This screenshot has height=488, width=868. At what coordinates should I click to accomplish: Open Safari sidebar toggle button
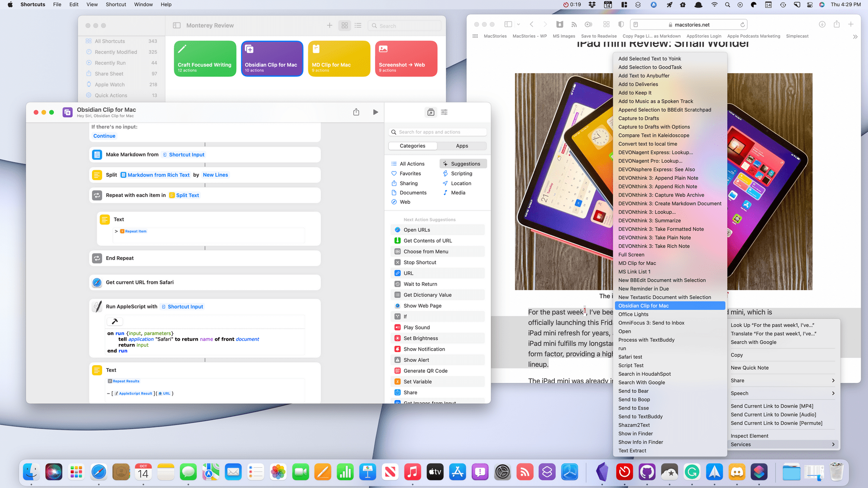pos(508,25)
